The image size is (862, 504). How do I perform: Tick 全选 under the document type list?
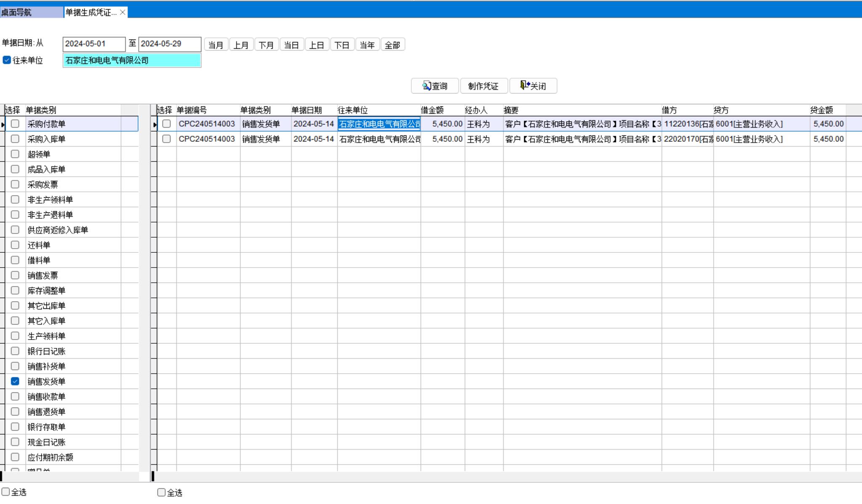[6, 491]
